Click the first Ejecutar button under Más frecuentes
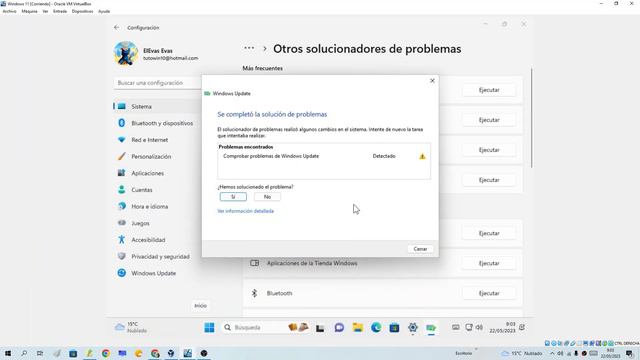 pyautogui.click(x=489, y=90)
